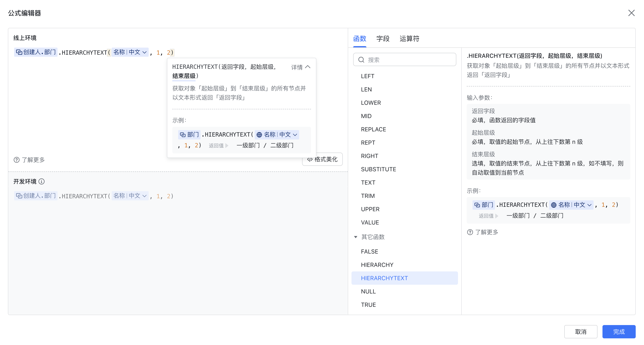644x345 pixels.
Task: Click the 部门 object chip in the right panel example
Action: 484,205
